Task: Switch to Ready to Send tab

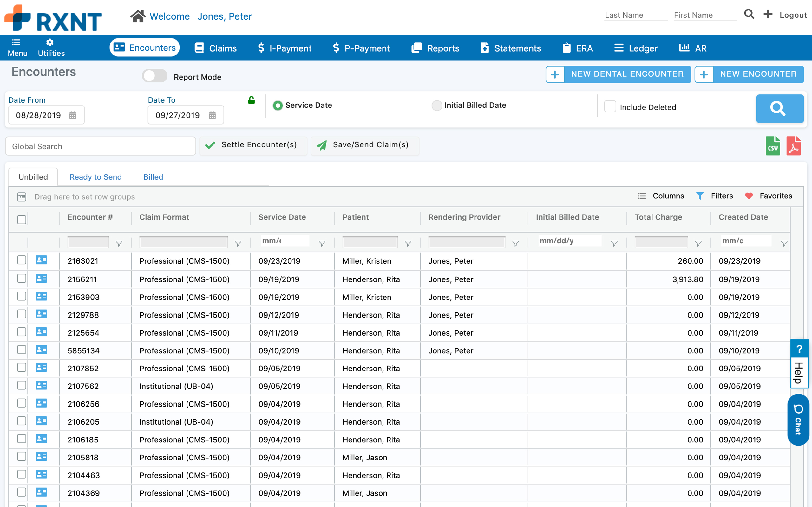Action: tap(95, 177)
